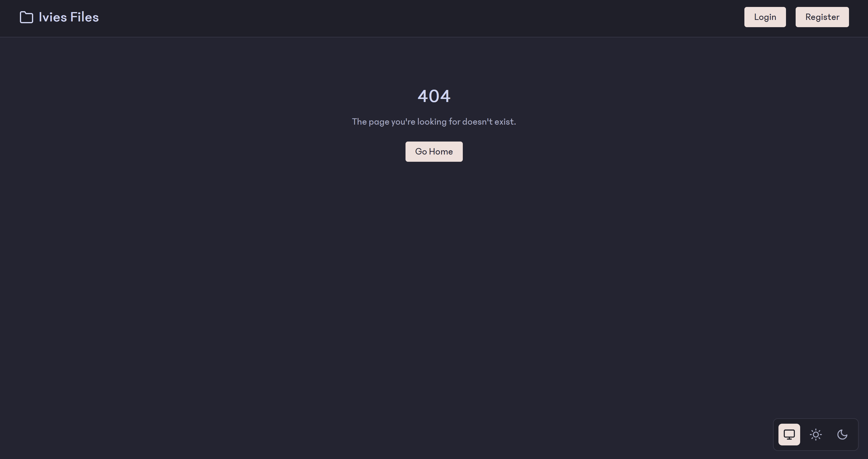Enable dark mode with the moon toggle
The width and height of the screenshot is (868, 459).
pyautogui.click(x=842, y=434)
